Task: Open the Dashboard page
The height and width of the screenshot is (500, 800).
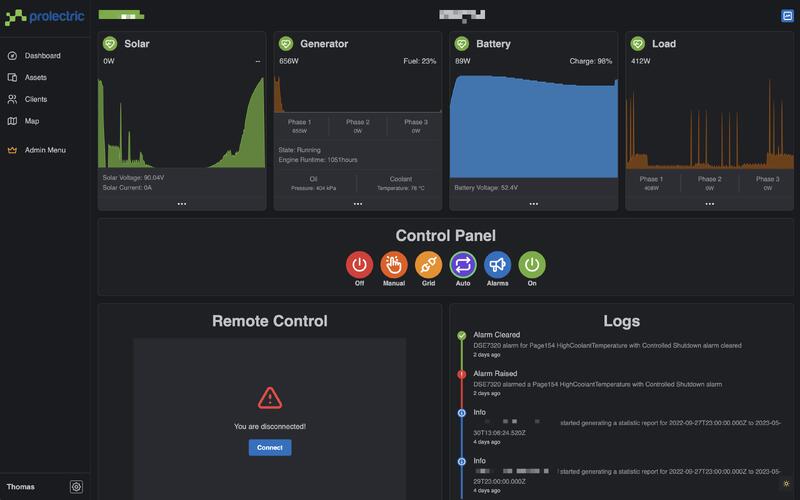Action: tap(42, 56)
